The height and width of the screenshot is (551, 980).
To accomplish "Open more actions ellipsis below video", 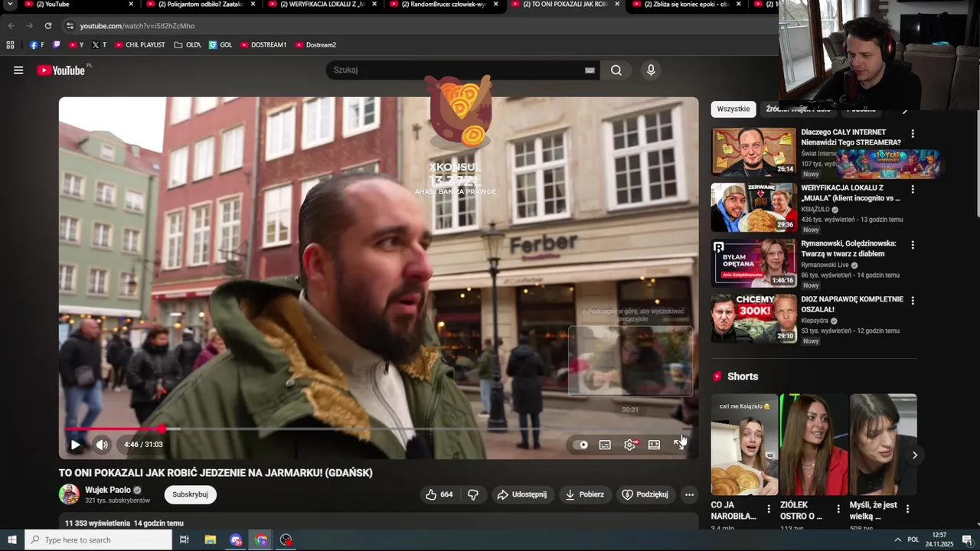I will pos(689,494).
